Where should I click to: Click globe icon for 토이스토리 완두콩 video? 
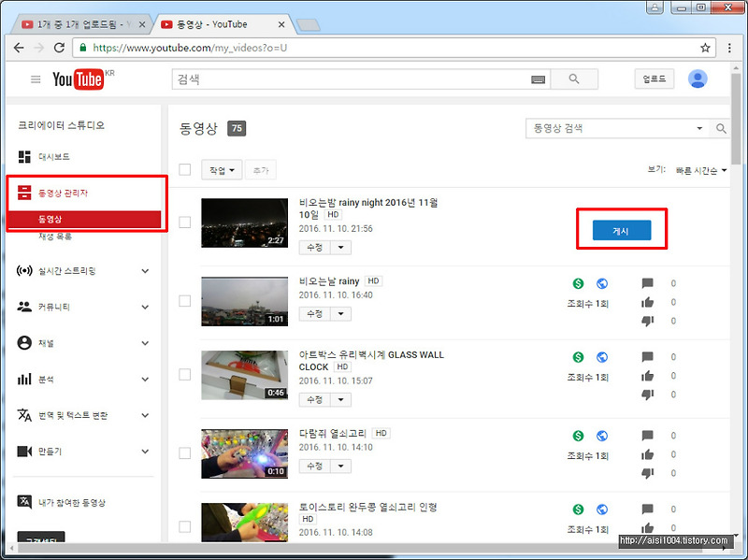[x=602, y=510]
